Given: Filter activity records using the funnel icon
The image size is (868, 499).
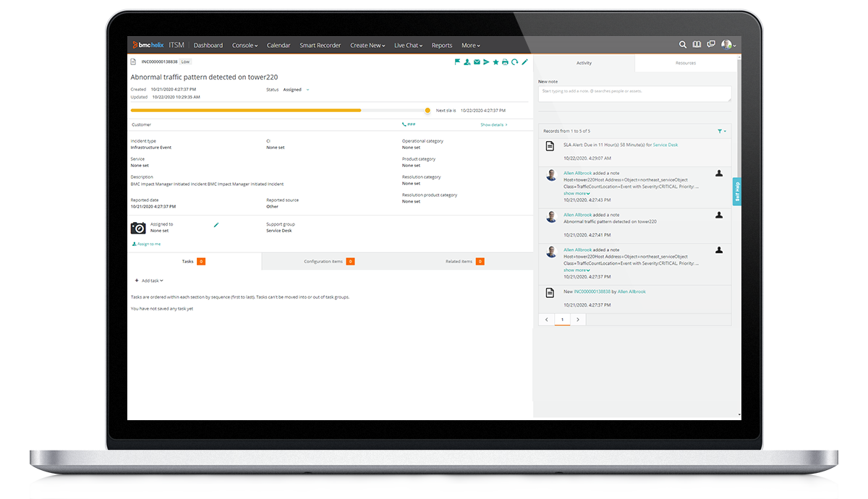Looking at the screenshot, I should point(720,131).
